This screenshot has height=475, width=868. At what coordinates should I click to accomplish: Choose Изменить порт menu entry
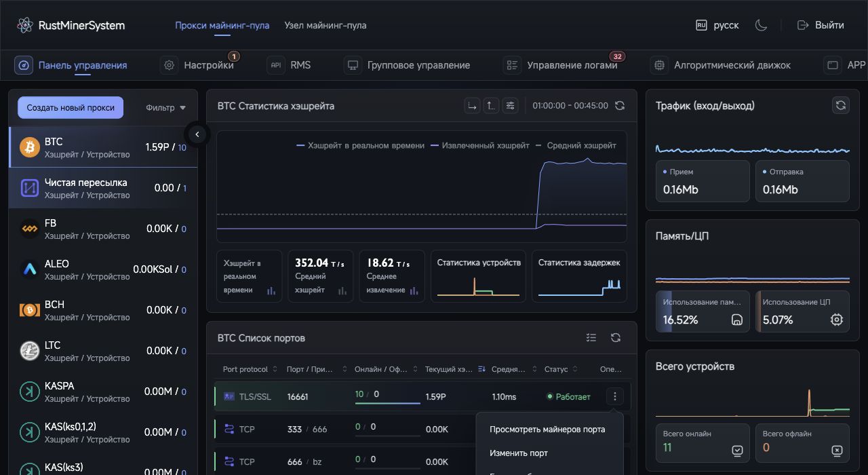519,453
